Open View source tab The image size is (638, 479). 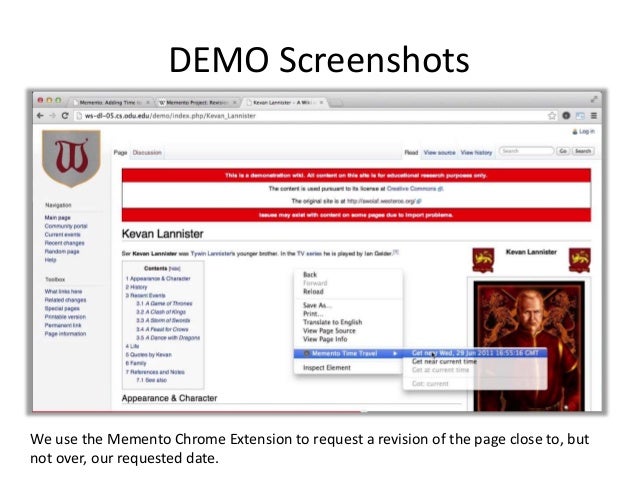pyautogui.click(x=439, y=153)
